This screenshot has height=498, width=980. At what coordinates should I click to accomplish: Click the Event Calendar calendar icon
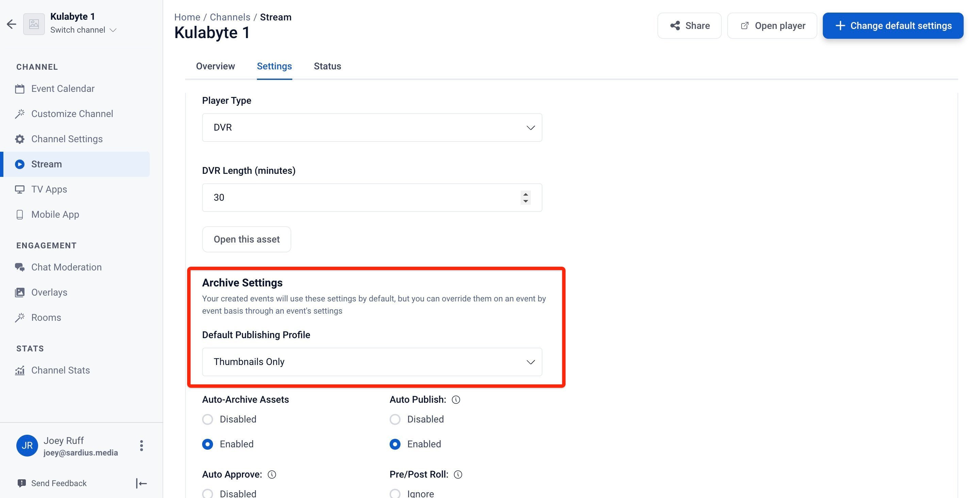20,89
